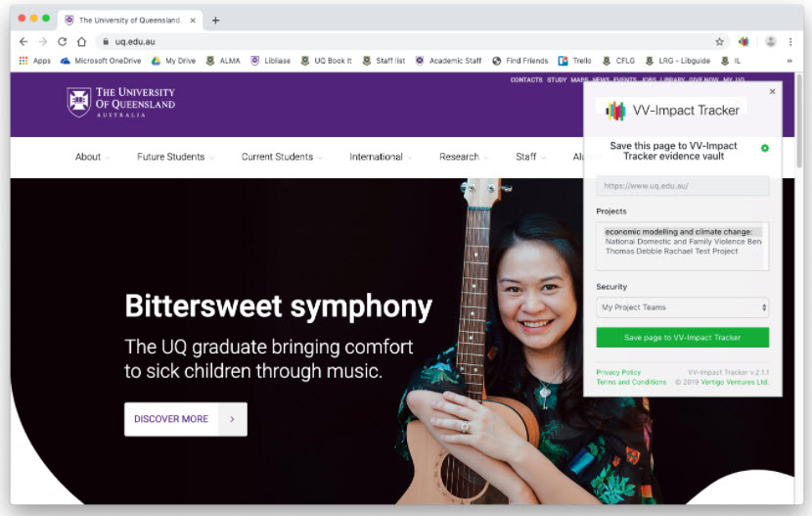Close the VV-Impact Tracker popup

click(772, 91)
